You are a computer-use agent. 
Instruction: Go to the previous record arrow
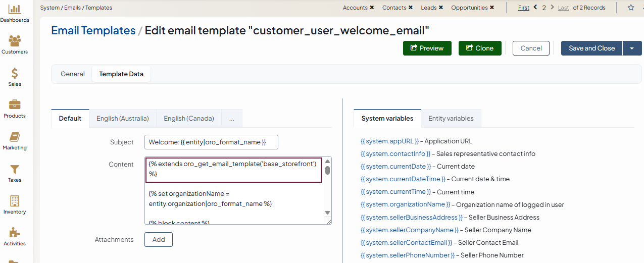click(x=535, y=8)
